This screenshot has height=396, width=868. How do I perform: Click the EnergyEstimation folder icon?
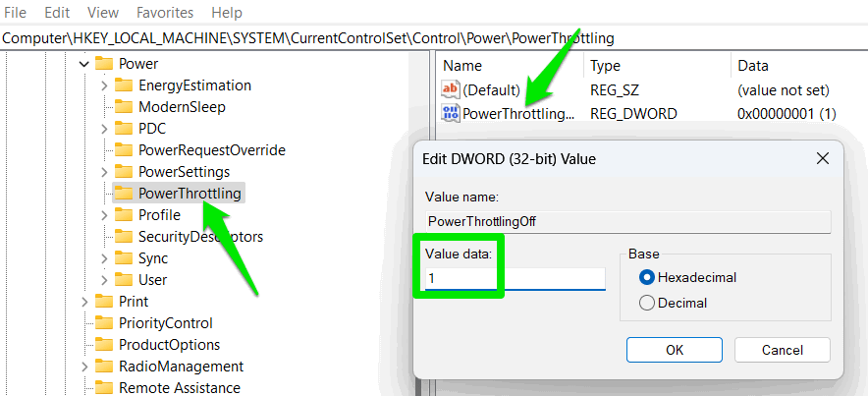124,85
